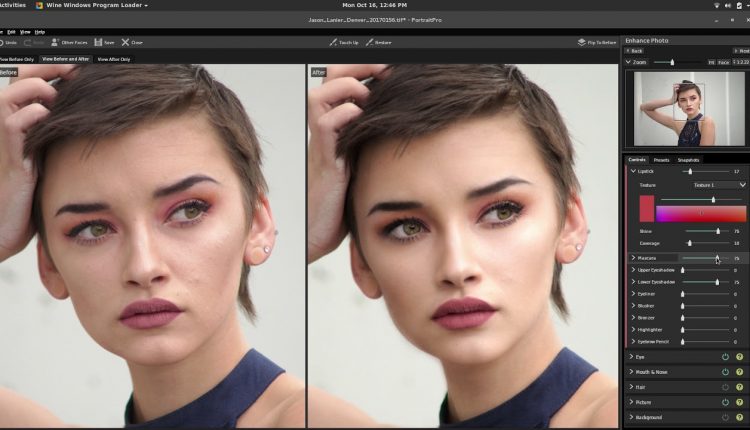Open Other Faces via the person icon
This screenshot has width=750, height=430.
click(55, 42)
